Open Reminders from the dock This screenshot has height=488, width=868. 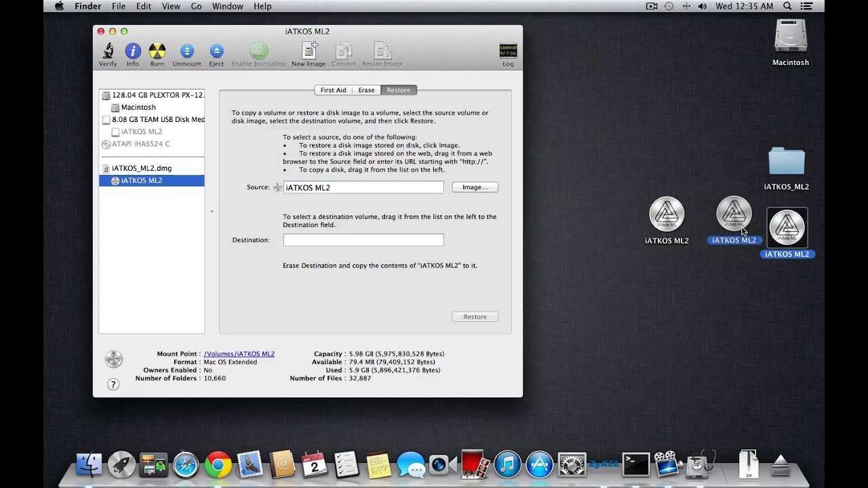tap(347, 464)
